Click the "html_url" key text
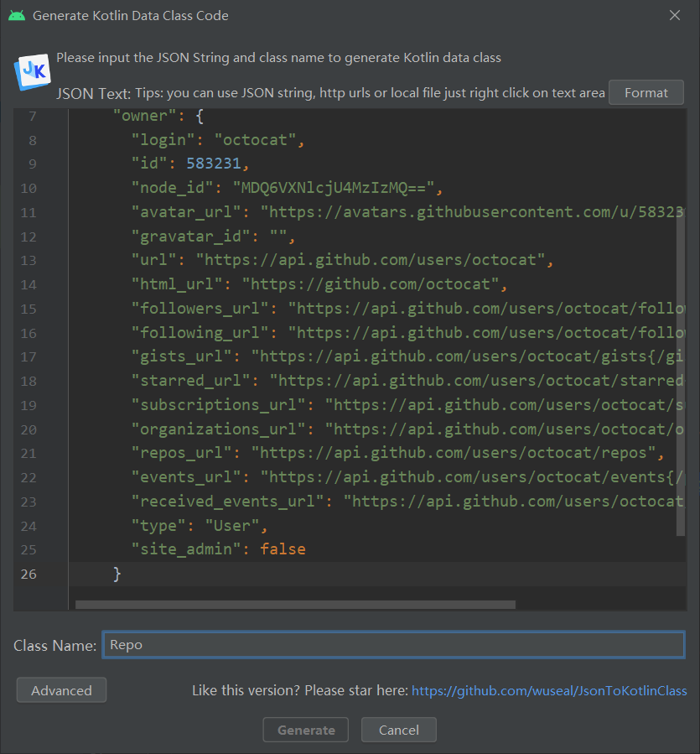The image size is (700, 754). point(177,284)
